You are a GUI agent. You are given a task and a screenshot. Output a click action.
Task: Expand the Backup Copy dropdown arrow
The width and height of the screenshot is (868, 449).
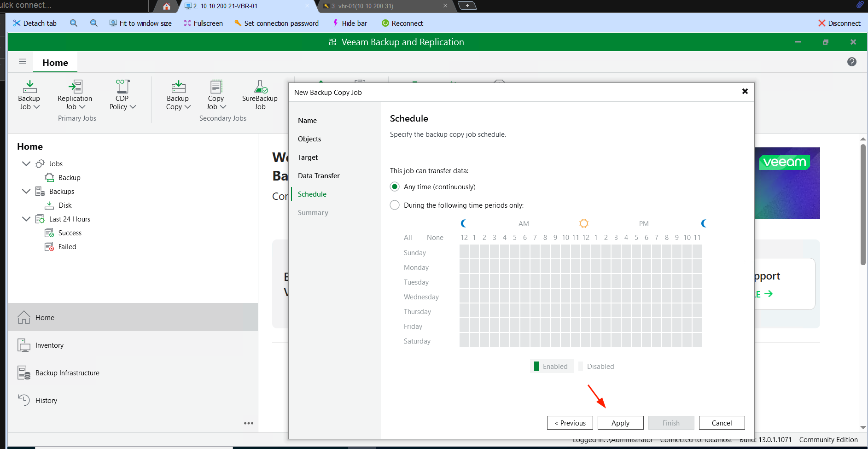[x=187, y=107]
